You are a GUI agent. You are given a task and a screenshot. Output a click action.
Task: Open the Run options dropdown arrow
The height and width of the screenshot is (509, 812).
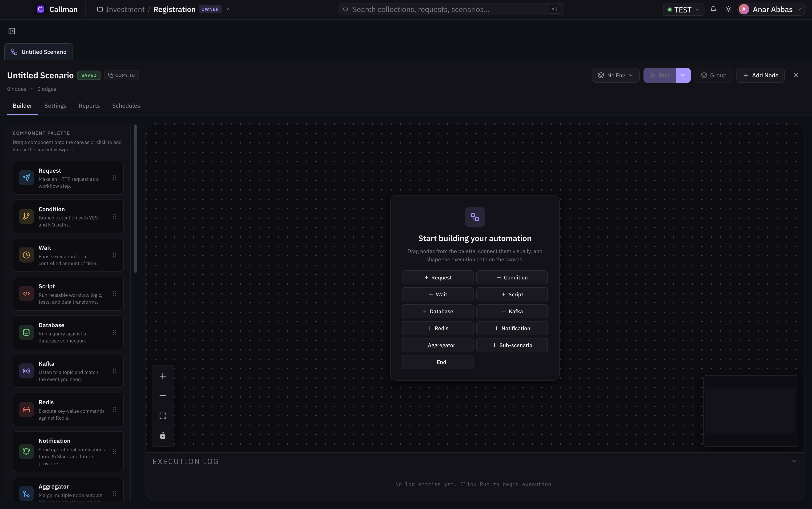click(x=683, y=76)
